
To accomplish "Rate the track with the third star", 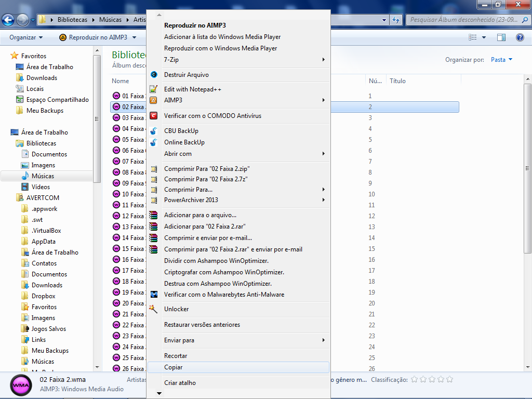I will coord(432,380).
